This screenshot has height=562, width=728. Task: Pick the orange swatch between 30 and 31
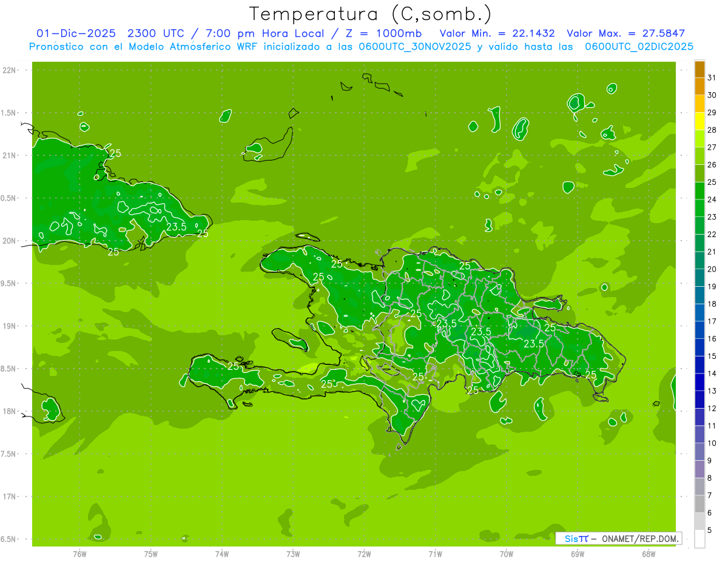coord(699,87)
